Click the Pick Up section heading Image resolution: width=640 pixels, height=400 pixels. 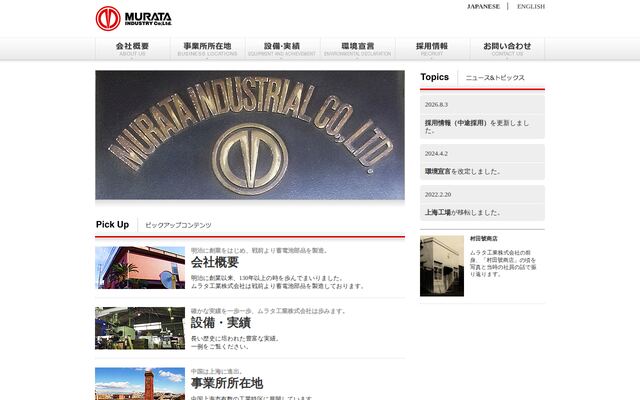coord(113,224)
